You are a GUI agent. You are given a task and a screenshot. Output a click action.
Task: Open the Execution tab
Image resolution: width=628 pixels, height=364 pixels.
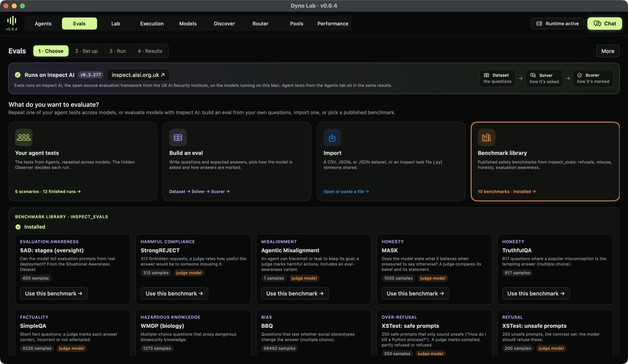pyautogui.click(x=152, y=24)
